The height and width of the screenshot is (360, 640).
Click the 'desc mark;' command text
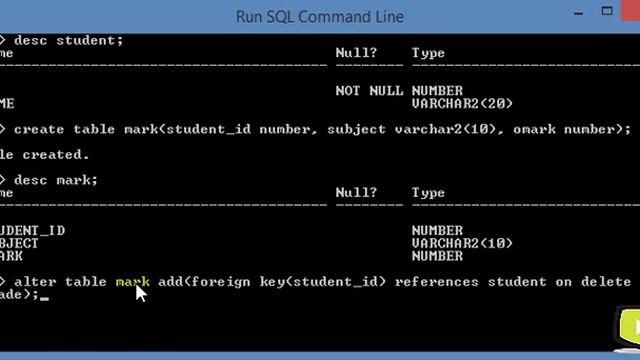point(56,180)
